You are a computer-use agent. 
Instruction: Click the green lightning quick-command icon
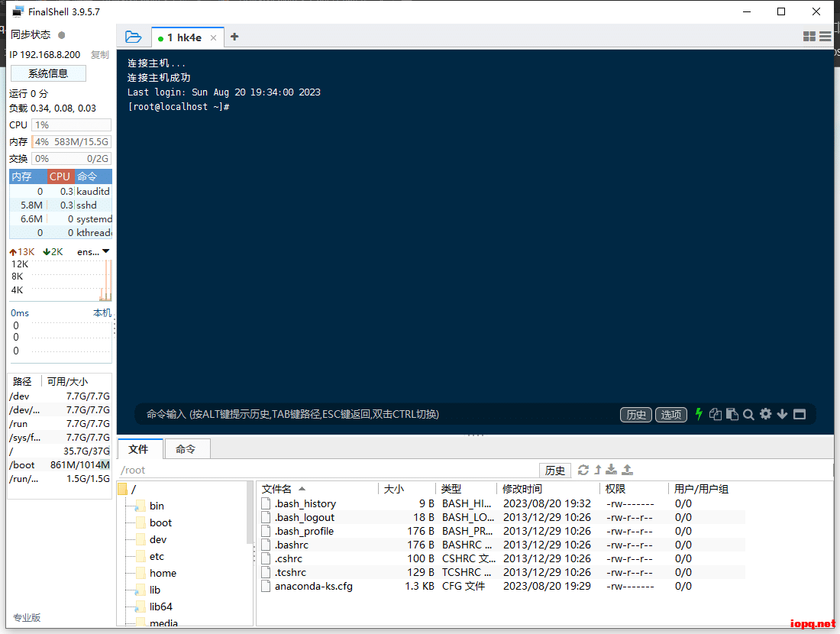(x=698, y=414)
